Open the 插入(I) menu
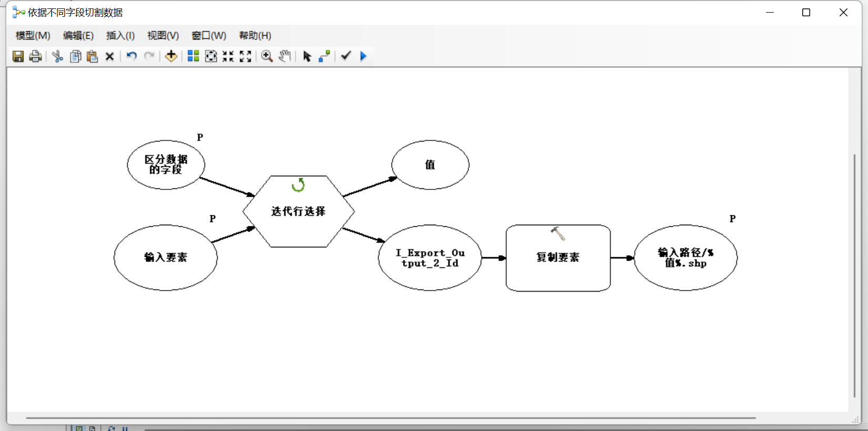 [x=120, y=36]
